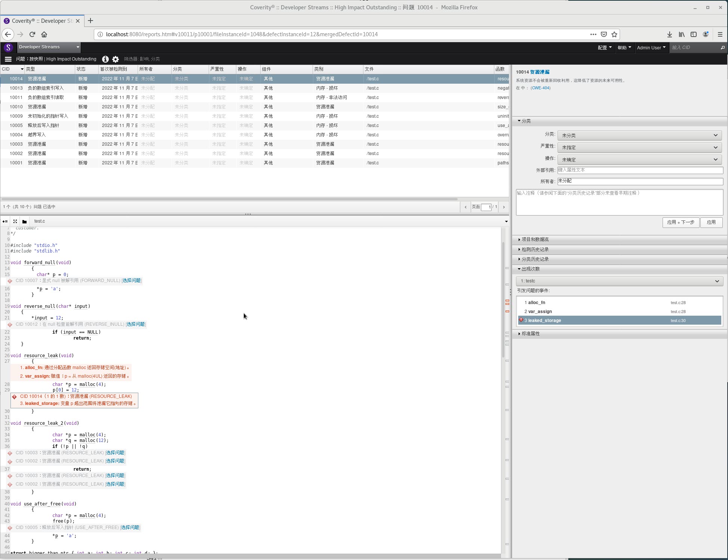Screen dimensions: 728x560
Task: Open the 帮助 menu
Action: [624, 47]
